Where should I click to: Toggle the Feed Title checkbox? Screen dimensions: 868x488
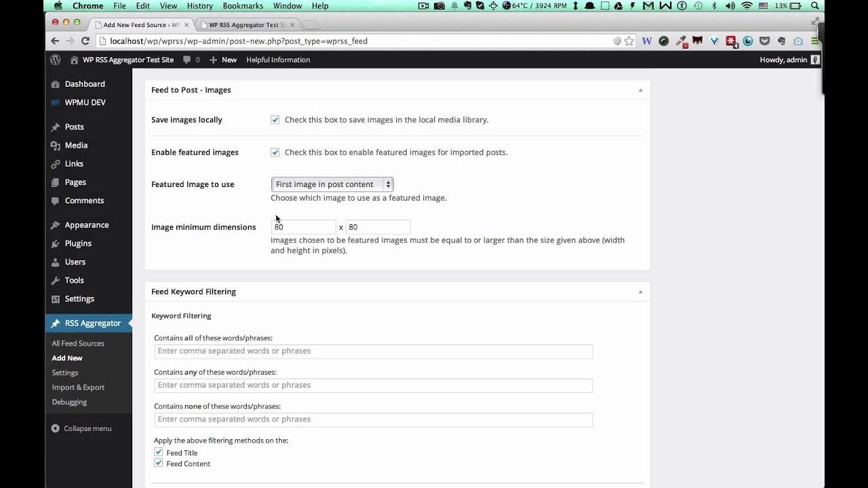[x=158, y=452]
